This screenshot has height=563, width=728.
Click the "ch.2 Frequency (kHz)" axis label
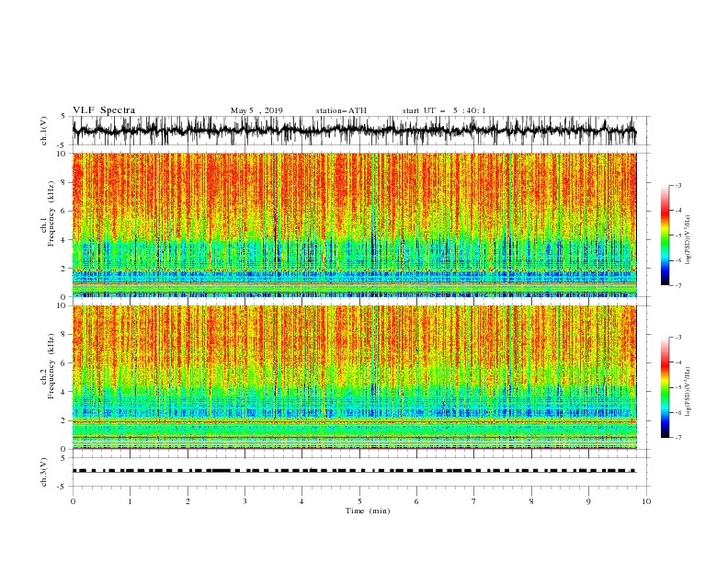pyautogui.click(x=48, y=365)
